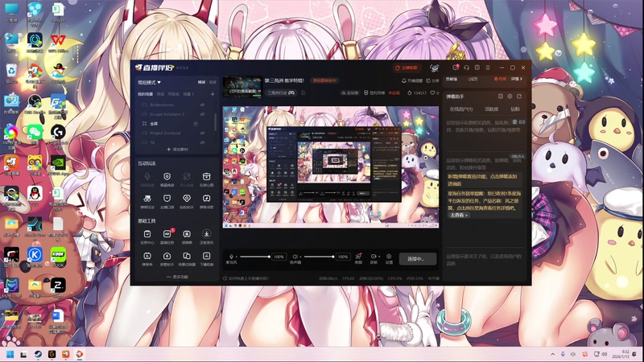Open WeChat desktop icon

point(35,134)
